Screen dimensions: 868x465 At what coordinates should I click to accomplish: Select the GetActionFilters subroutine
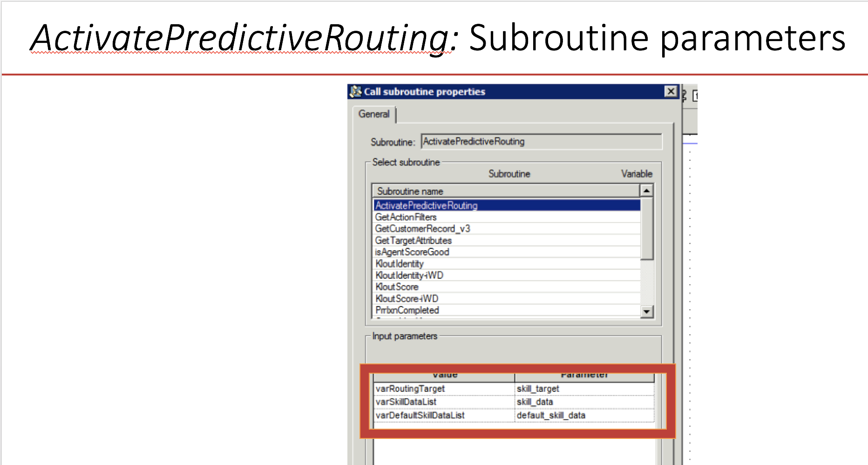click(406, 217)
